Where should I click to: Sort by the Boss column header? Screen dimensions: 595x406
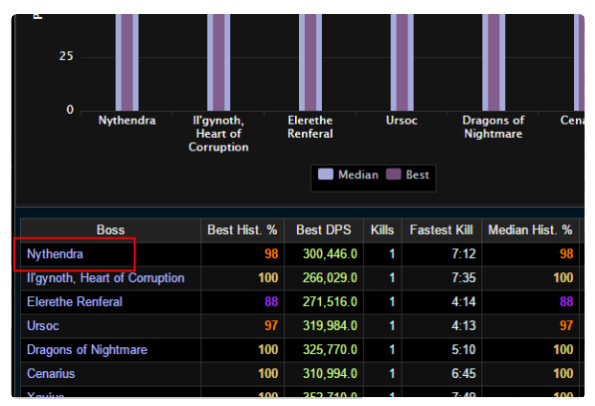(110, 230)
